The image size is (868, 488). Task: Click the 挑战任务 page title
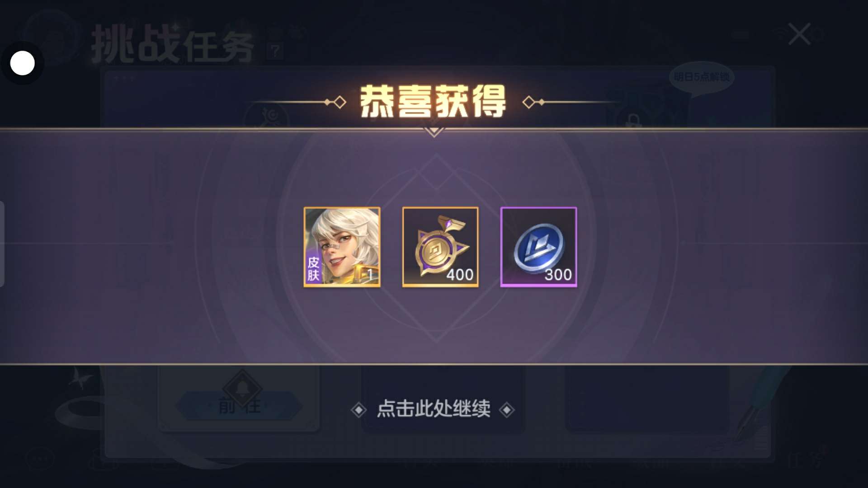click(x=173, y=44)
